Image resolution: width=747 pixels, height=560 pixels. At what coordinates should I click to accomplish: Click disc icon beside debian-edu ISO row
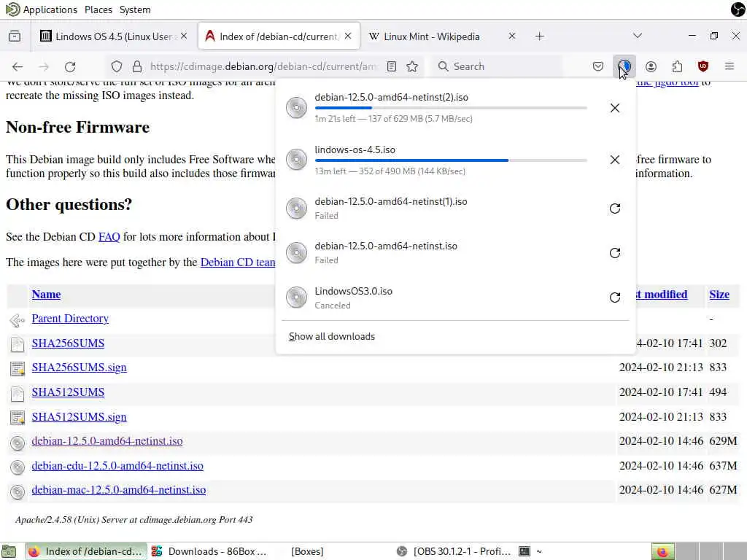[x=18, y=467]
